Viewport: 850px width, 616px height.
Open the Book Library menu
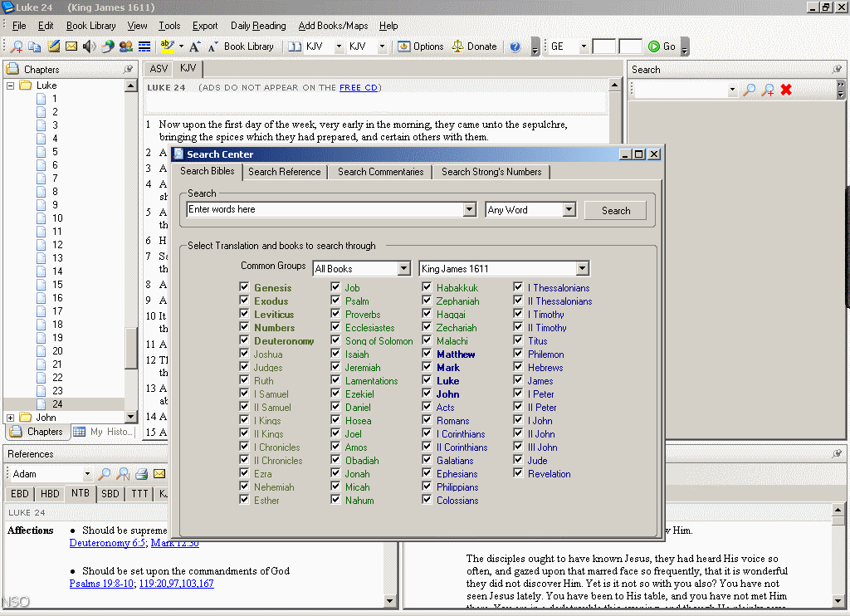91,26
